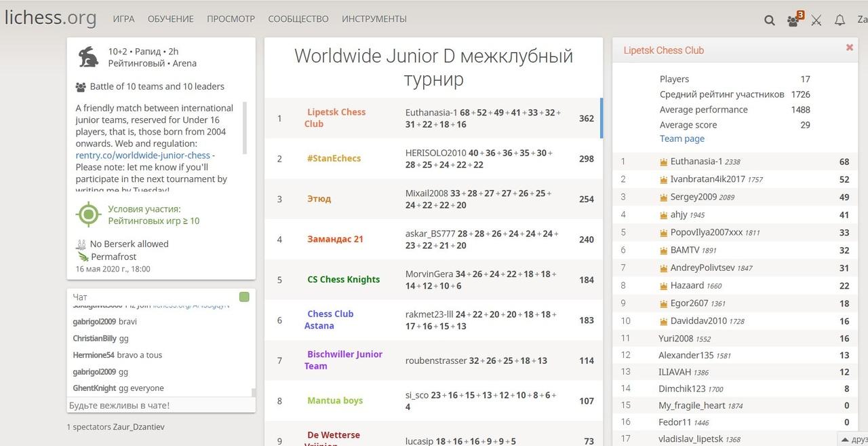868x446 pixels.
Task: Open the ИГРА menu
Action: [123, 19]
